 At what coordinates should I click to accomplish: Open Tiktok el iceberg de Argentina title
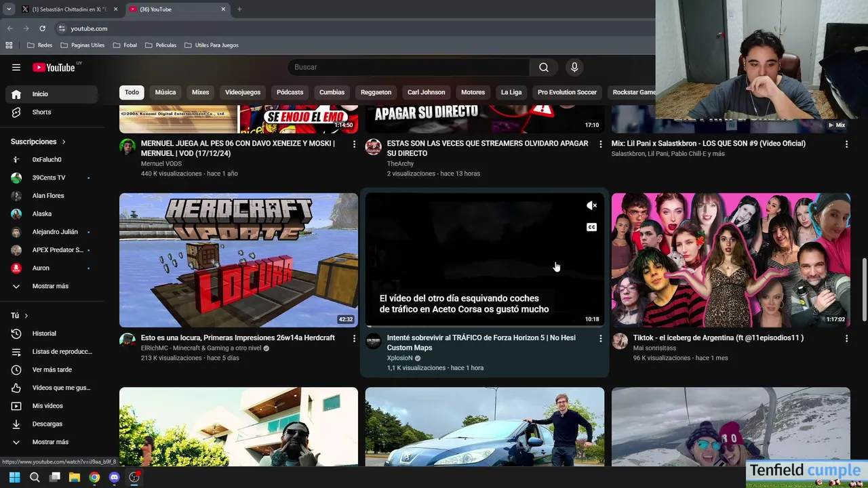coord(718,338)
